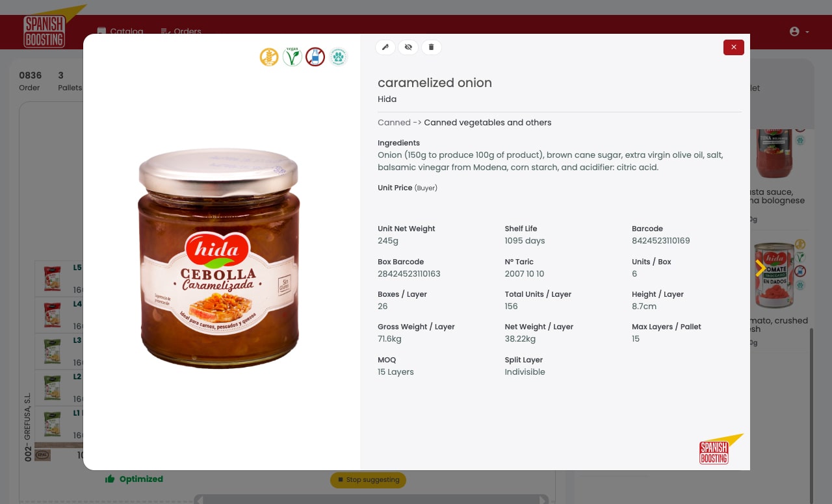832x504 pixels.
Task: Delete product using trash icon
Action: pos(431,47)
